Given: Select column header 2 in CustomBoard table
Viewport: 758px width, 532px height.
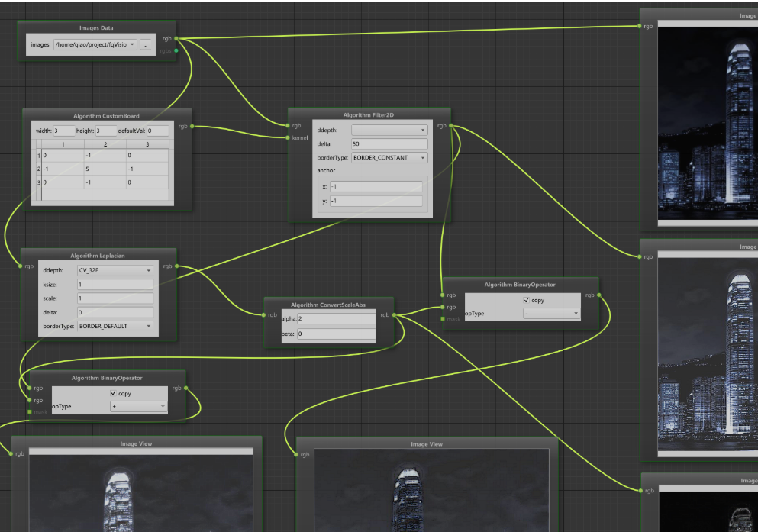Looking at the screenshot, I should point(105,144).
